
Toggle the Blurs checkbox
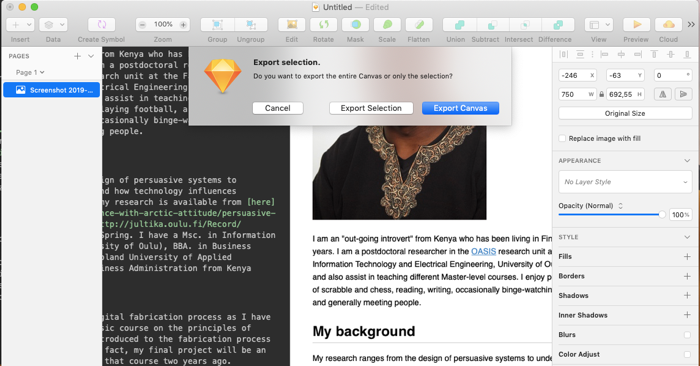click(687, 335)
